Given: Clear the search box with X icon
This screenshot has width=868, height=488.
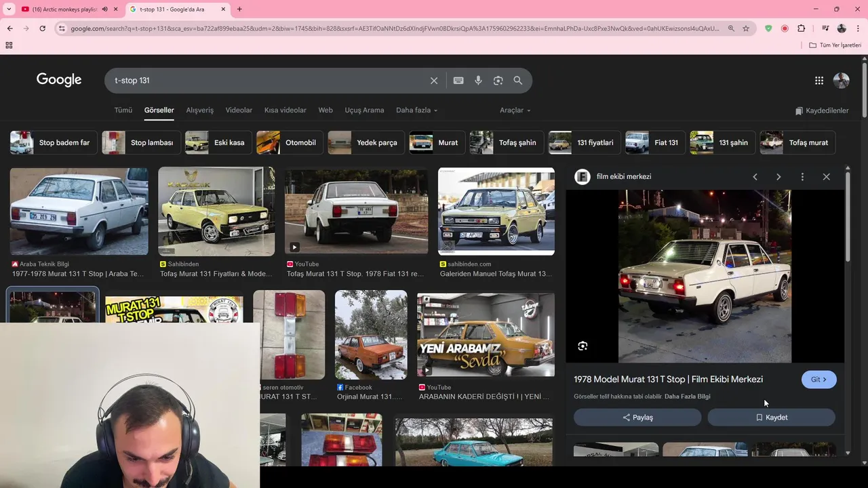Looking at the screenshot, I should (x=434, y=81).
